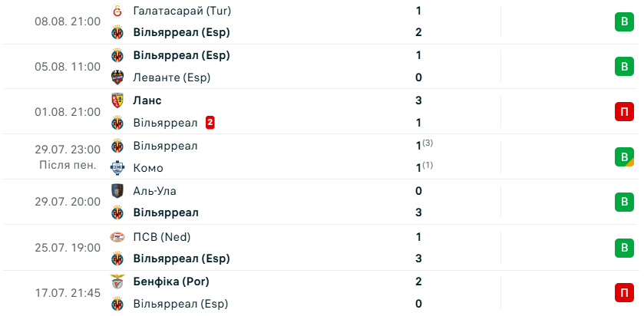Open Бенфіка (Por) team link
This screenshot has width=644, height=316.
click(x=171, y=281)
